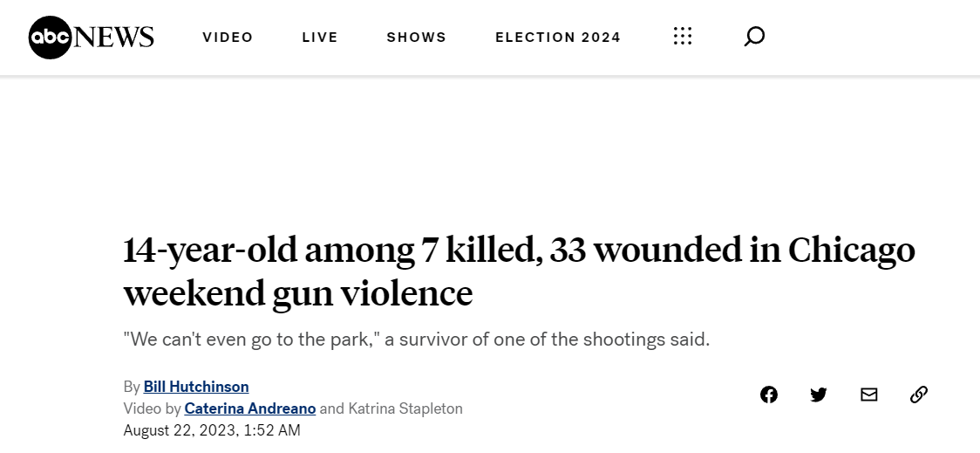Visit Caterina Andreano's profile link
980x453 pixels.
250,408
